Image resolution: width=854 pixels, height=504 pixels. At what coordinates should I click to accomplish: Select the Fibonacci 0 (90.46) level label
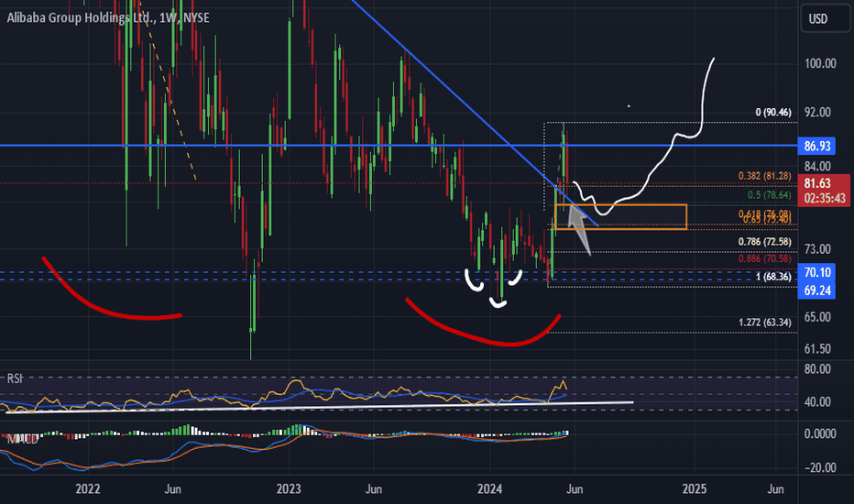click(773, 112)
